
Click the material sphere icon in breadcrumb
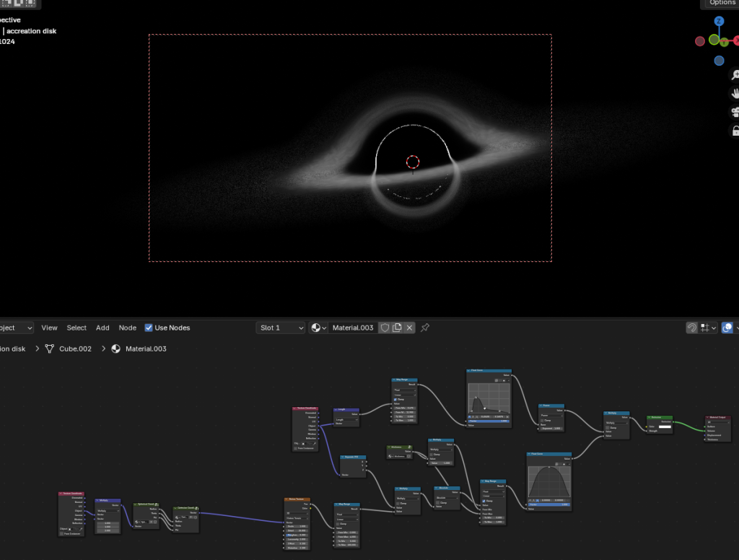coord(116,349)
